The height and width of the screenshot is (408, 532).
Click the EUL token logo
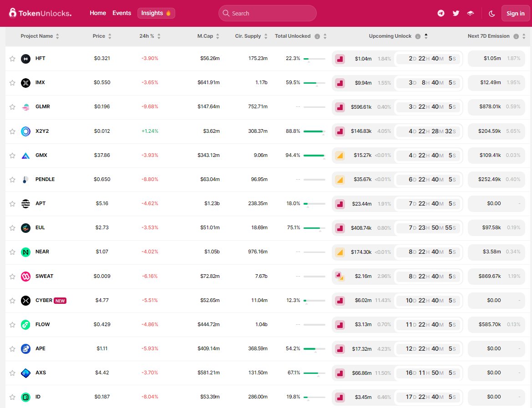[26, 228]
